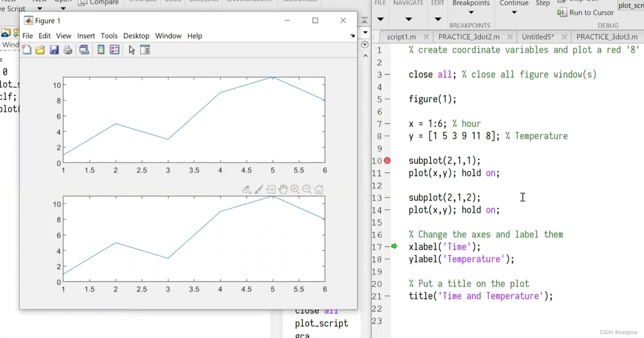Click the Continue button
This screenshot has height=338, width=644.
coord(514,3)
